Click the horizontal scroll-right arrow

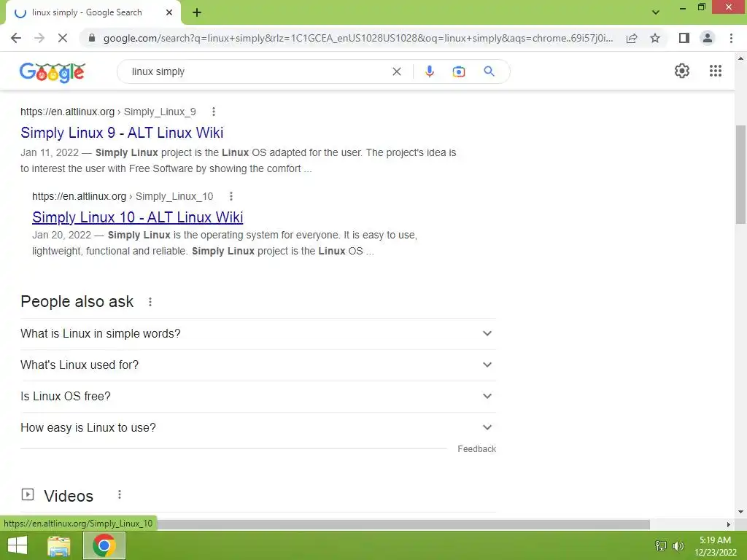729,524
